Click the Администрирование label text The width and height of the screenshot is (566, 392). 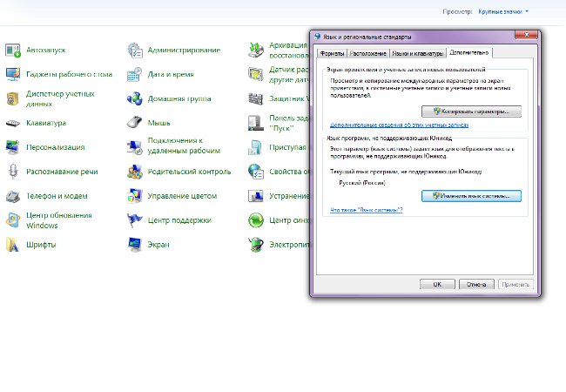pos(184,51)
